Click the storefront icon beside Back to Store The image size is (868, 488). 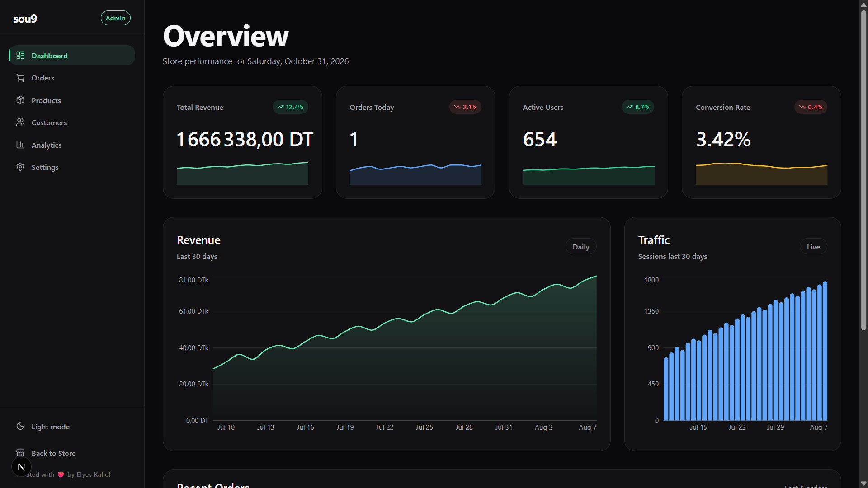20,452
